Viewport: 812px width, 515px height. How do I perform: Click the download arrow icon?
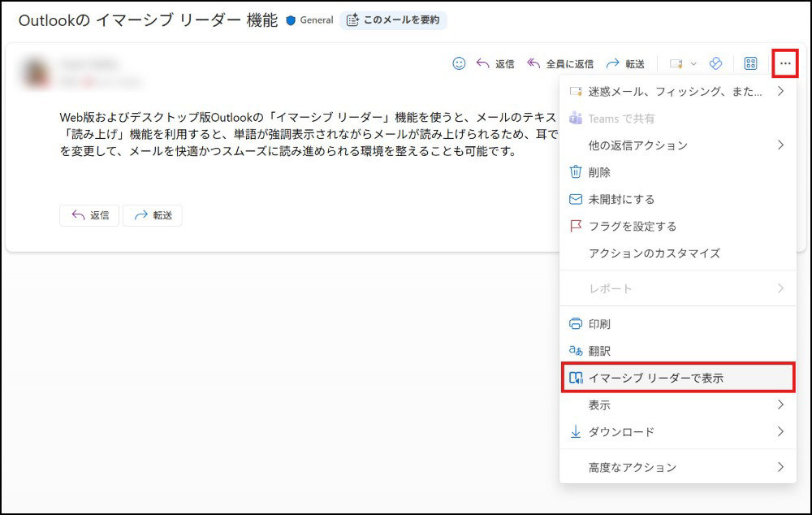[x=576, y=431]
